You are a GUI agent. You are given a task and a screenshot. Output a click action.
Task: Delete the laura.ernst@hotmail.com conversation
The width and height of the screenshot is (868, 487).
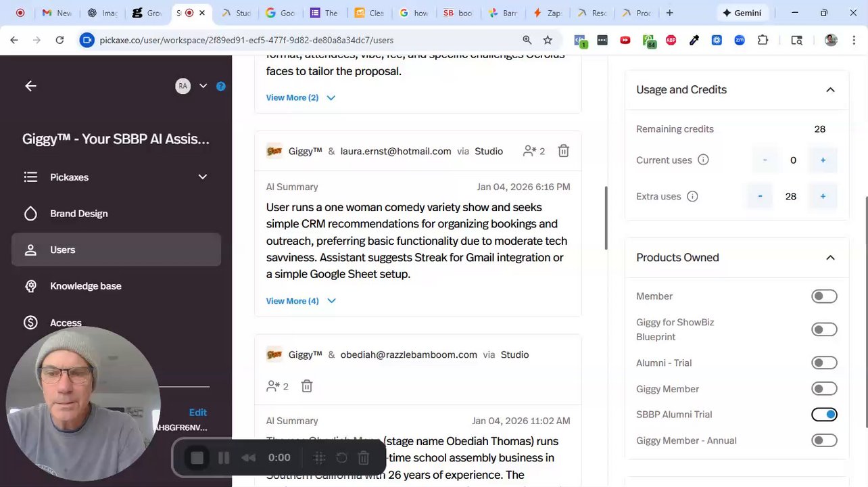point(563,151)
